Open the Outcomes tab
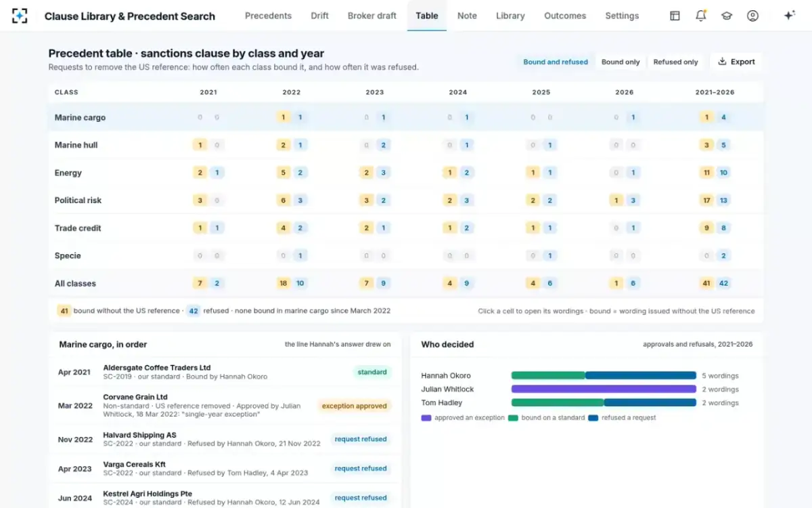Screen dimensions: 812x508 click(565, 16)
